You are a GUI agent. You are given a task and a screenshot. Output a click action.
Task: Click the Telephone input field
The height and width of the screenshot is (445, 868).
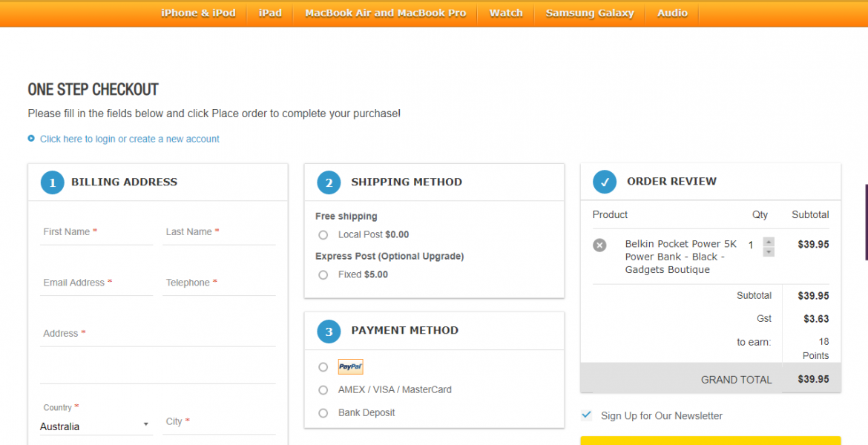[219, 283]
